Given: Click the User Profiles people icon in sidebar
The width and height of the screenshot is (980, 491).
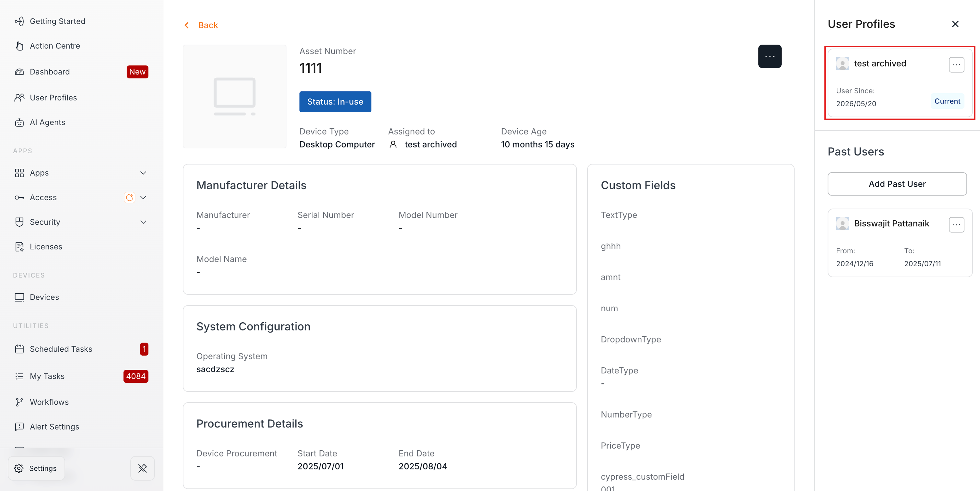Looking at the screenshot, I should click(x=19, y=98).
